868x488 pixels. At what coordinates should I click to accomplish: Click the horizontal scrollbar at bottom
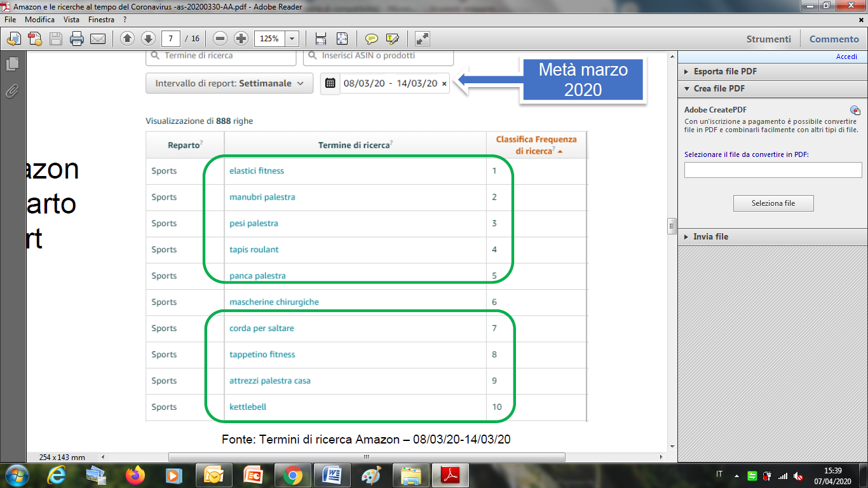[x=367, y=457]
